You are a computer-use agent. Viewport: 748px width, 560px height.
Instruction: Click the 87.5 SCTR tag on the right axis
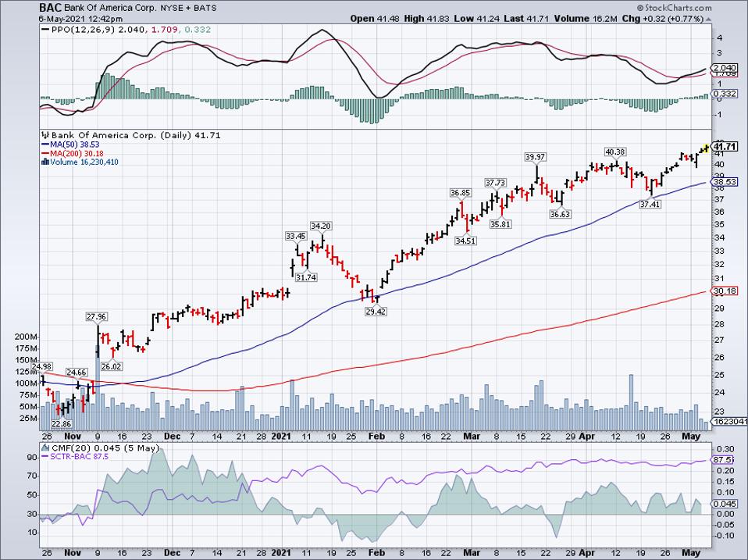(723, 459)
